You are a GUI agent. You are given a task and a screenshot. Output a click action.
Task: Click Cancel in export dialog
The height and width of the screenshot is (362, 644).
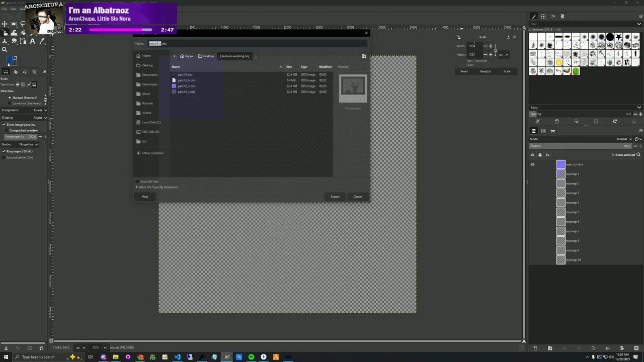tap(358, 197)
